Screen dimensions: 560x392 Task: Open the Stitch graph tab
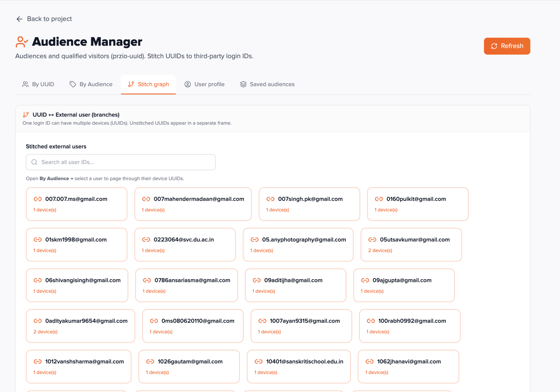pyautogui.click(x=148, y=84)
